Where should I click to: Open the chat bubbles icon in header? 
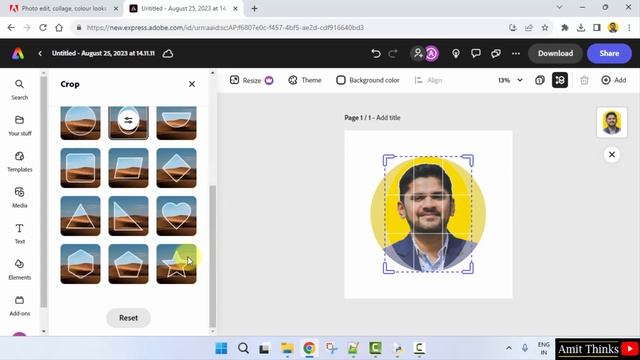(496, 53)
